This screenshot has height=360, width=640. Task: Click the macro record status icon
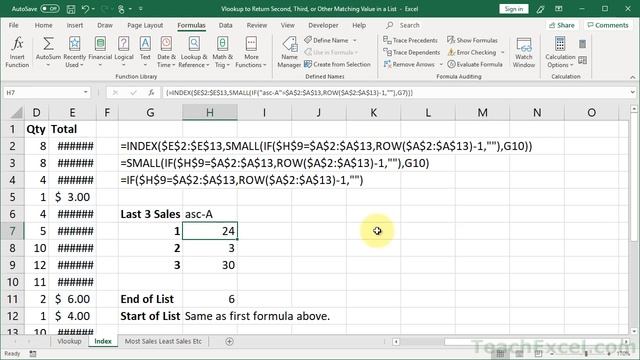(33, 353)
